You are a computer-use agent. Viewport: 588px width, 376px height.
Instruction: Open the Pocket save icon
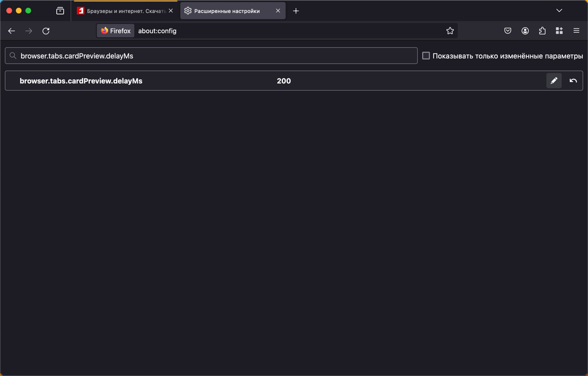point(508,31)
